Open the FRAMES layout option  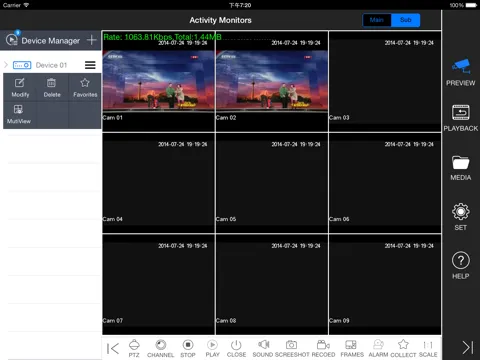pos(352,348)
